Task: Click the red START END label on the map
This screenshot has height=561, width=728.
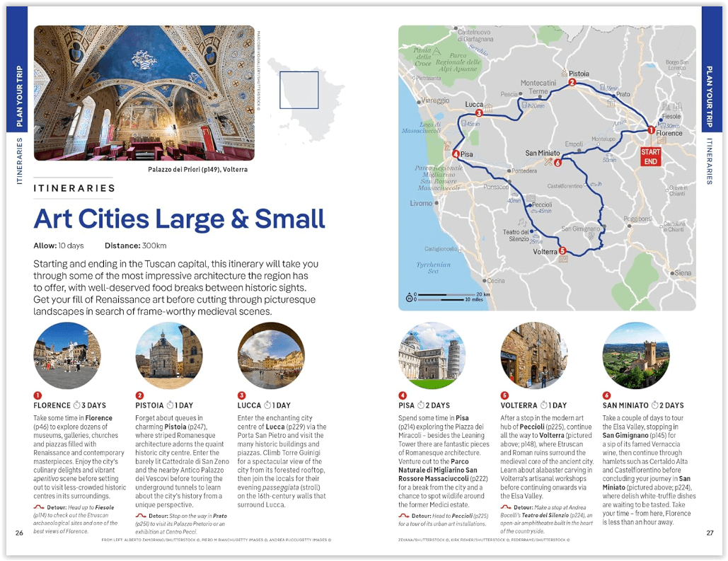Action: [x=650, y=156]
